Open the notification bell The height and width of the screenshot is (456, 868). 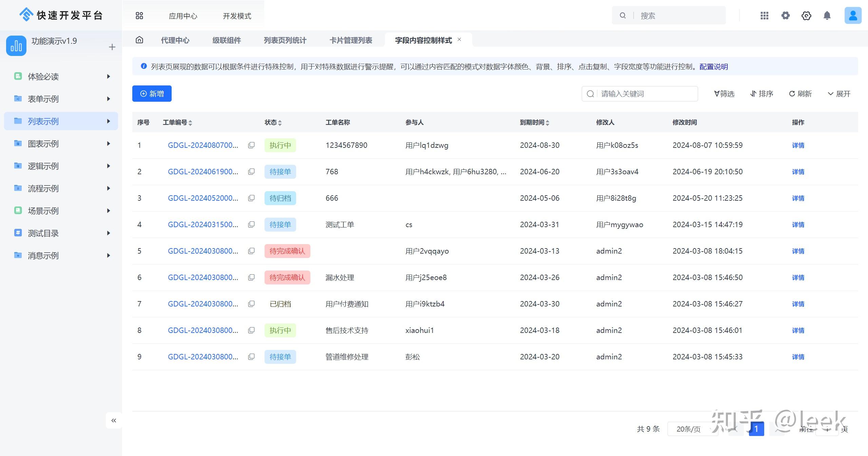(x=827, y=16)
